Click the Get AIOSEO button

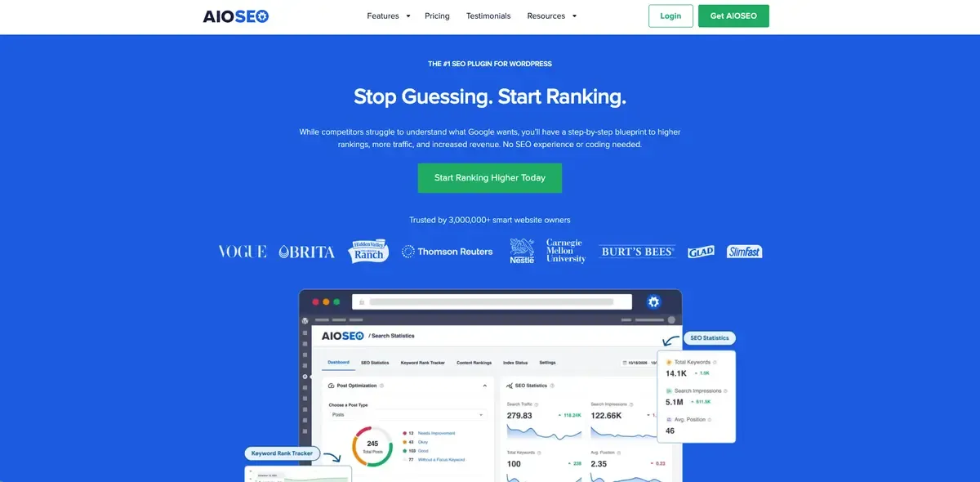[x=733, y=16]
